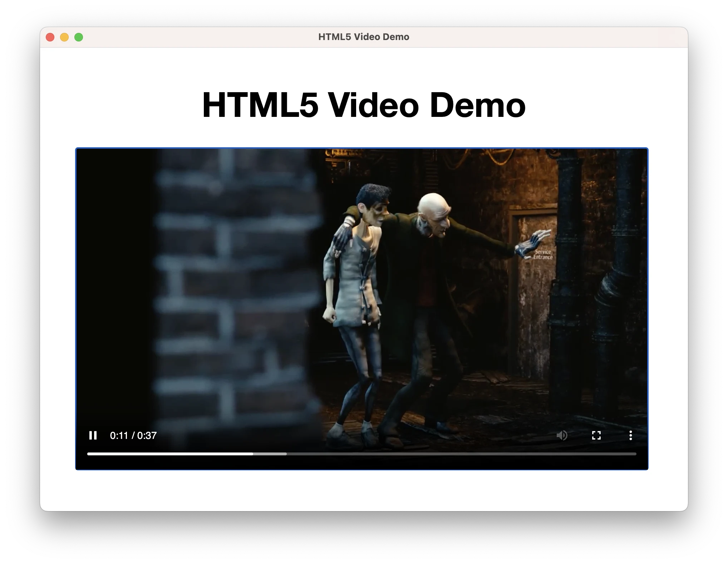Click the HTML5 Video Demo title bar
This screenshot has height=564, width=728.
pos(363,36)
